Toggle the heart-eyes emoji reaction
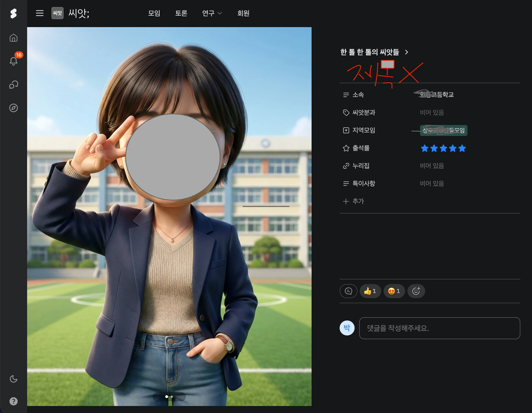The width and height of the screenshot is (532, 413). (x=394, y=291)
